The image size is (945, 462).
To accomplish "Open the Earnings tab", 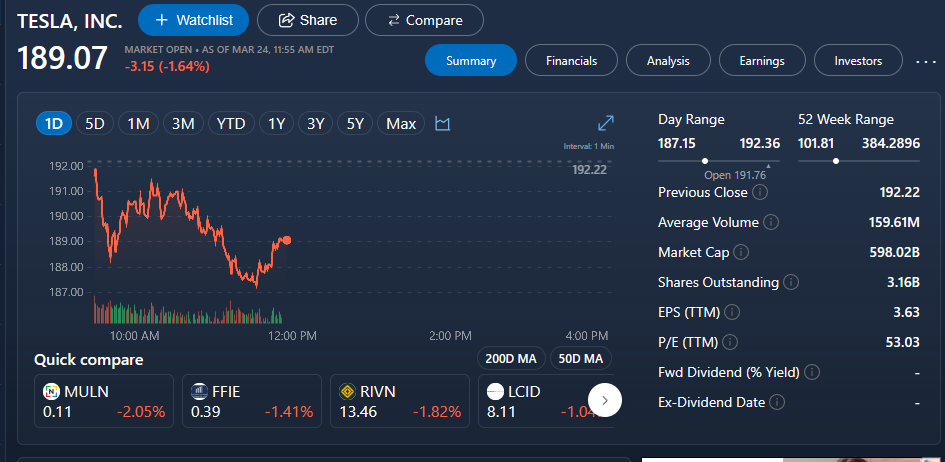I will click(x=761, y=61).
